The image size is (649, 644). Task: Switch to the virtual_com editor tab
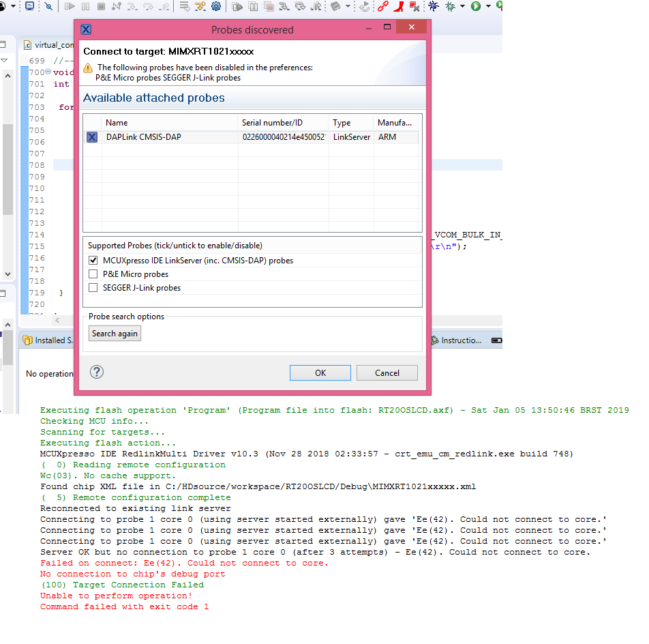(x=51, y=44)
